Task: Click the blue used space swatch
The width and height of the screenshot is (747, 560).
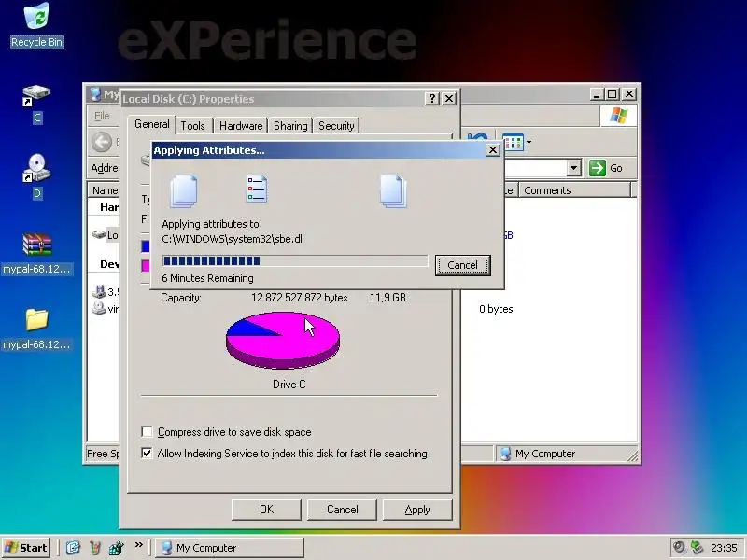Action: (146, 246)
